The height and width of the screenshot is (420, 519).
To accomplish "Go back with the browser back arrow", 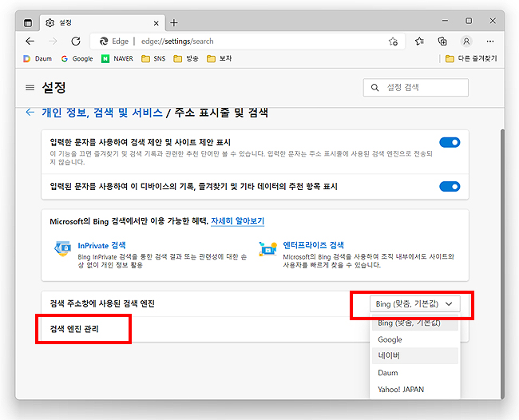I will [30, 41].
